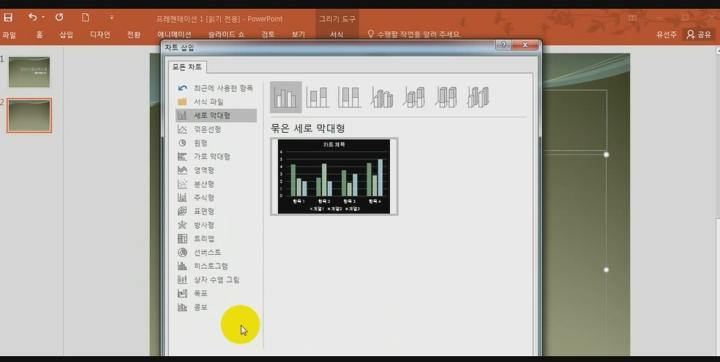Select clustered column chart subtype icon
Screen dimensions: 720x362
coord(286,97)
